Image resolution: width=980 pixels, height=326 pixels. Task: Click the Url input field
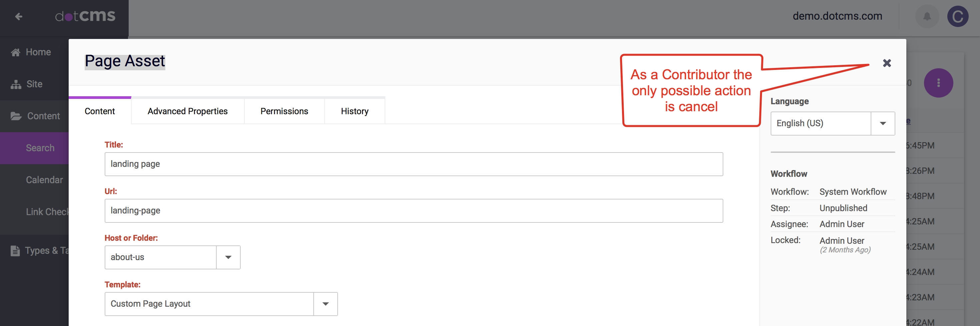tap(414, 210)
